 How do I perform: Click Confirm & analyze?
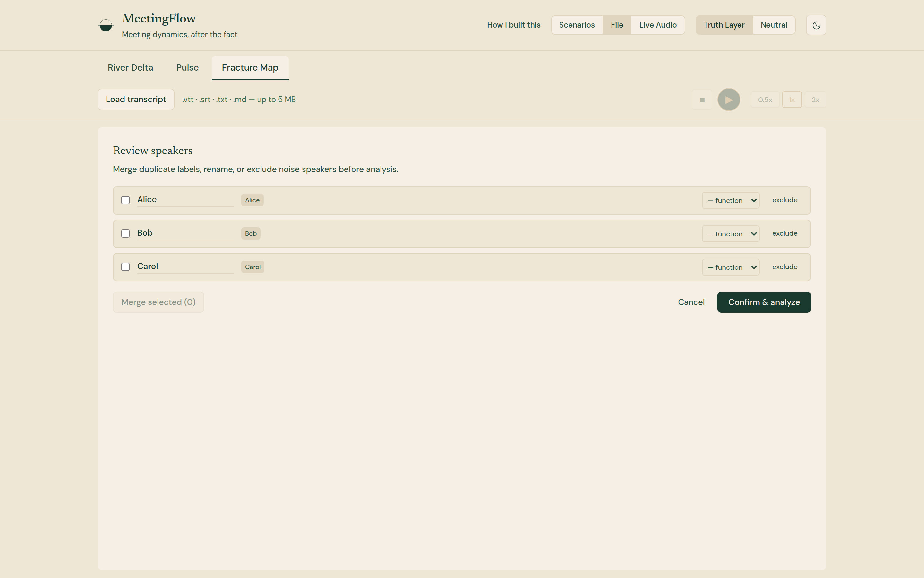[x=764, y=302]
